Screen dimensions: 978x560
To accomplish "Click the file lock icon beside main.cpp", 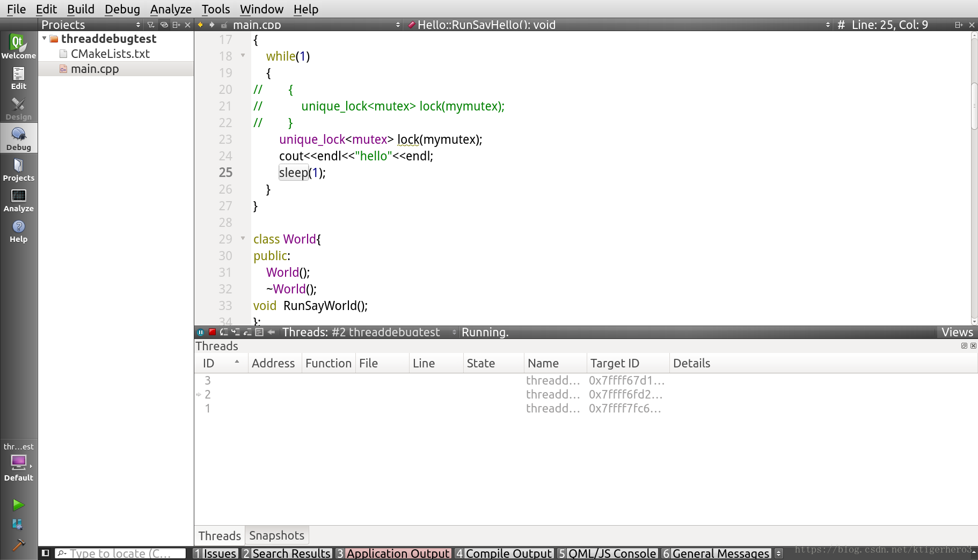I will pyautogui.click(x=224, y=25).
